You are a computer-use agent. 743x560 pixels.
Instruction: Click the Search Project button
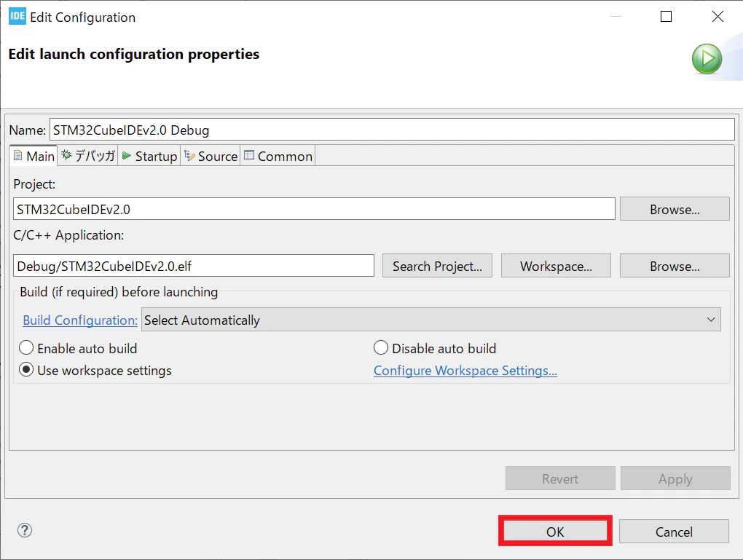[437, 266]
